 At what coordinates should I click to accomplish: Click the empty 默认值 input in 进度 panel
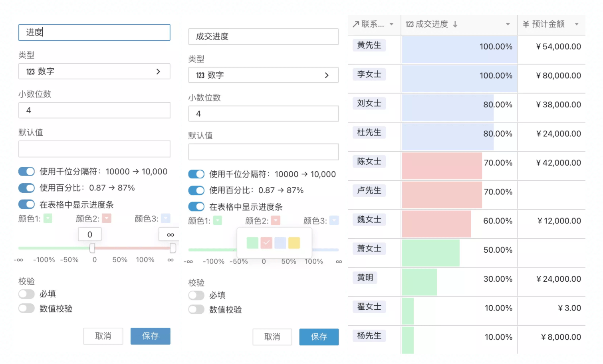coord(94,149)
